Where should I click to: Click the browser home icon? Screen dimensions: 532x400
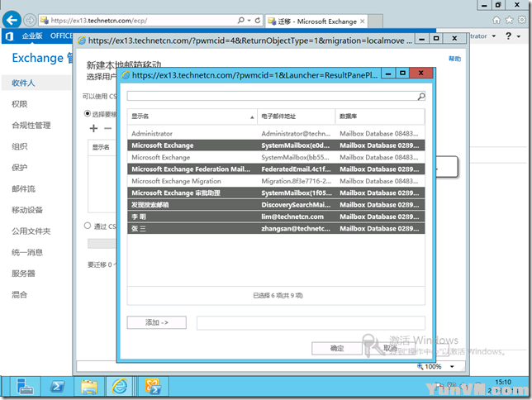[x=496, y=20]
